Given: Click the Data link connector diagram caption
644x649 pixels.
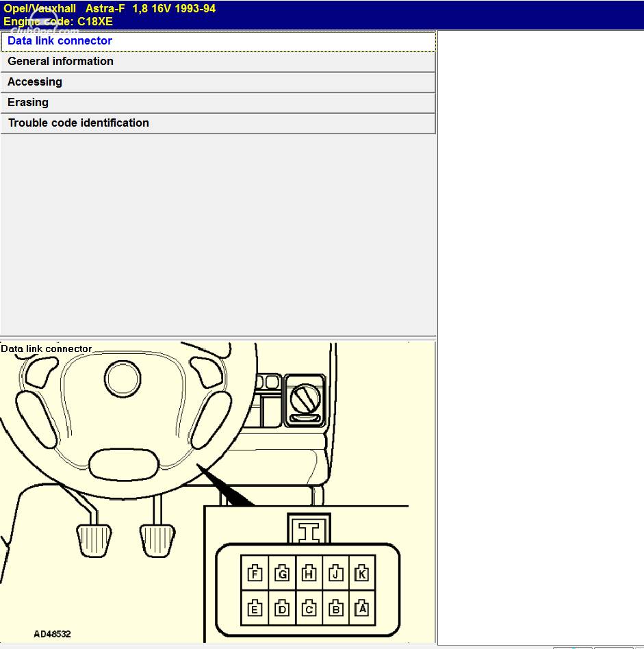Looking at the screenshot, I should pos(47,348).
